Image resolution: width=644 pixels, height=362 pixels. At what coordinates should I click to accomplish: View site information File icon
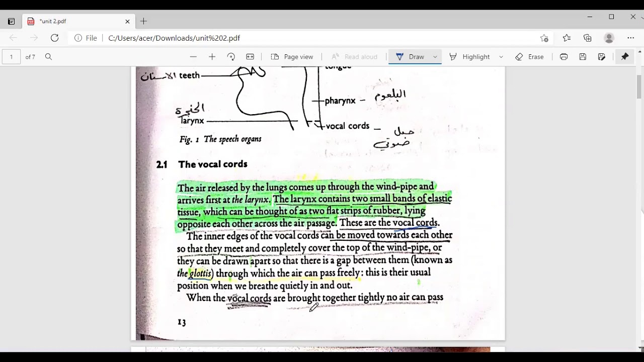point(86,38)
